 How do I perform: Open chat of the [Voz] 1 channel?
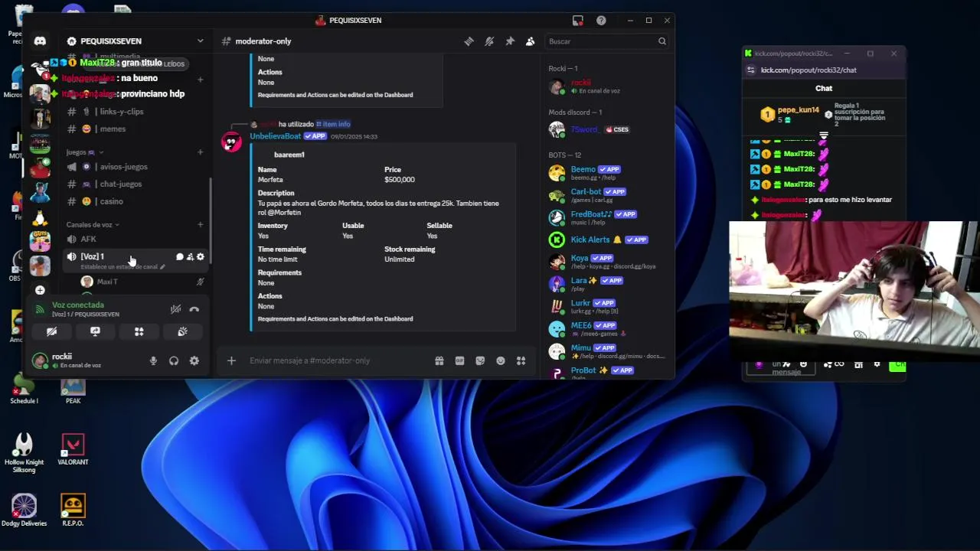coord(180,257)
